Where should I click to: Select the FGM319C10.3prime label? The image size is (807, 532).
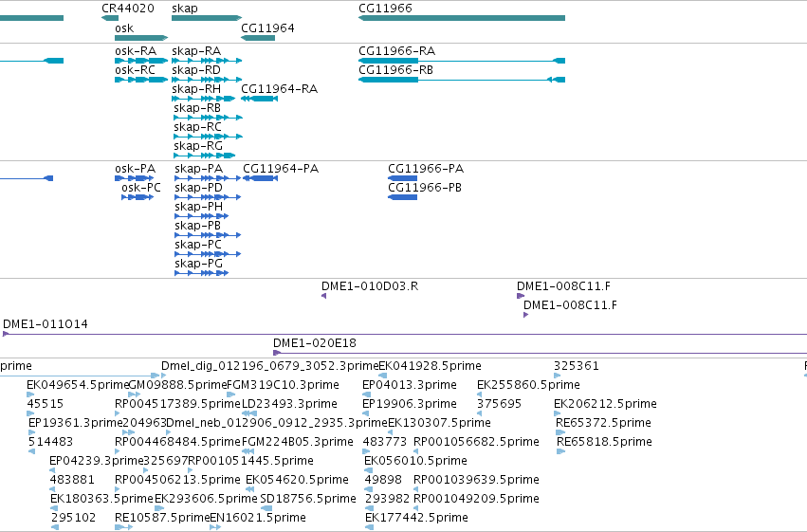point(284,385)
